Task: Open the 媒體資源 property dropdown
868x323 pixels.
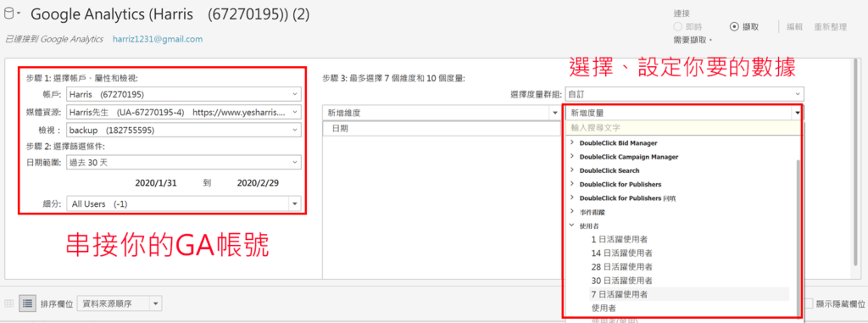Action: (184, 112)
